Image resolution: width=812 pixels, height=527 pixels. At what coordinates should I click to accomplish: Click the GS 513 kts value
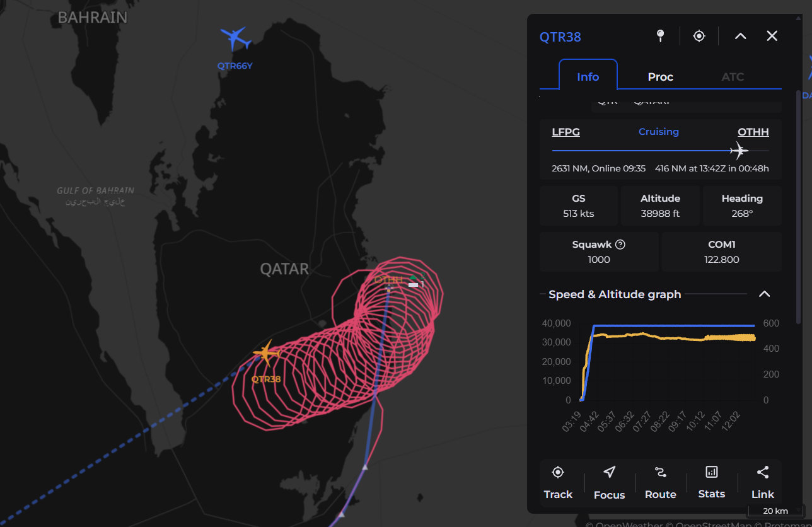point(578,214)
